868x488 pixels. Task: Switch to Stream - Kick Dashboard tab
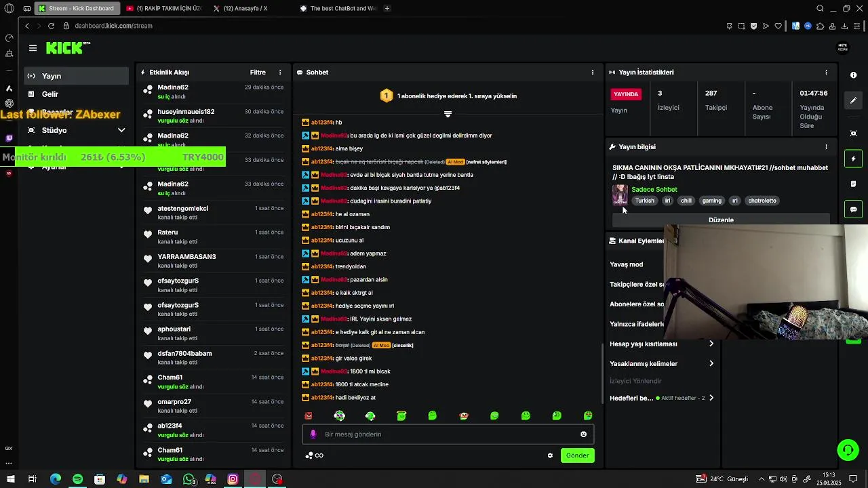[x=77, y=9]
